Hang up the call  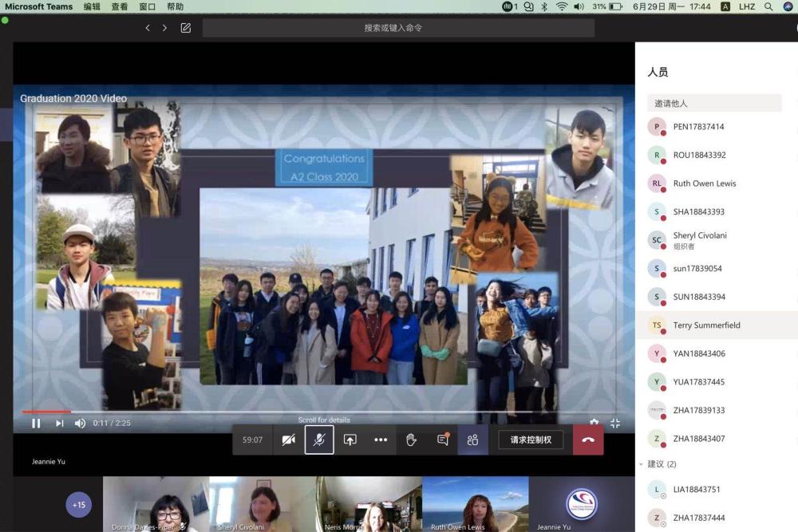pyautogui.click(x=588, y=439)
